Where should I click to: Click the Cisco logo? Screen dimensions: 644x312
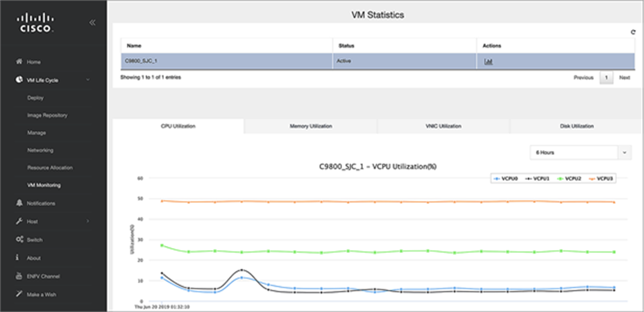(35, 23)
